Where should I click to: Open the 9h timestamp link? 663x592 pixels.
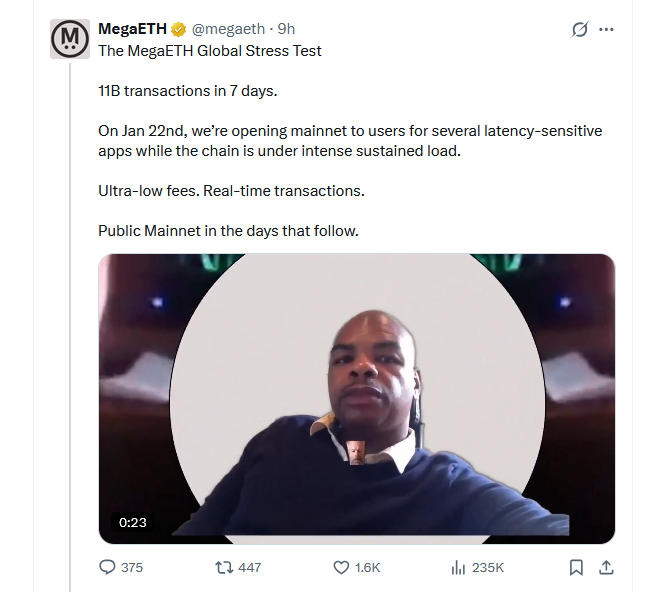286,29
